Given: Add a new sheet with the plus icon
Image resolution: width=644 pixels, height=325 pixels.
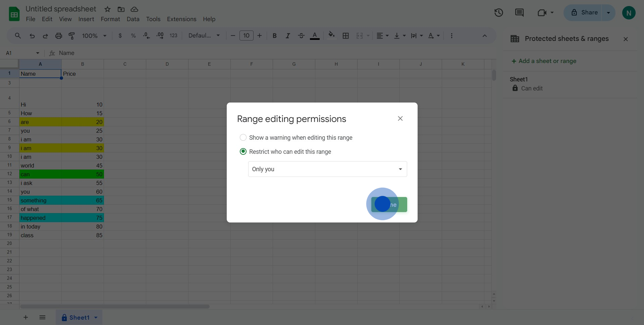Looking at the screenshot, I should [25, 317].
